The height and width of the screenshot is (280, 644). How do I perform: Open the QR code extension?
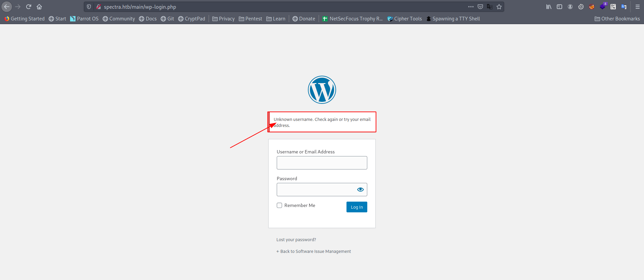(x=613, y=7)
